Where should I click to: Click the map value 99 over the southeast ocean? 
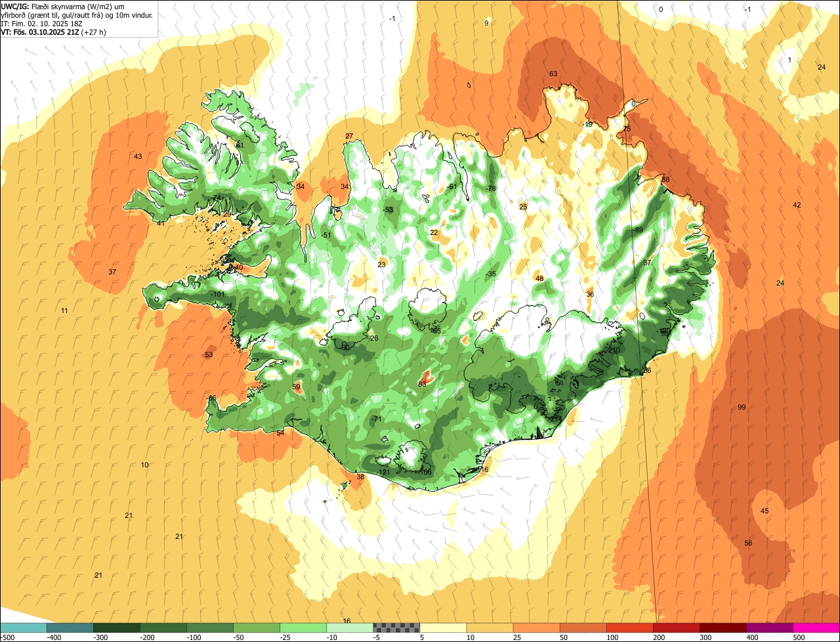742,408
